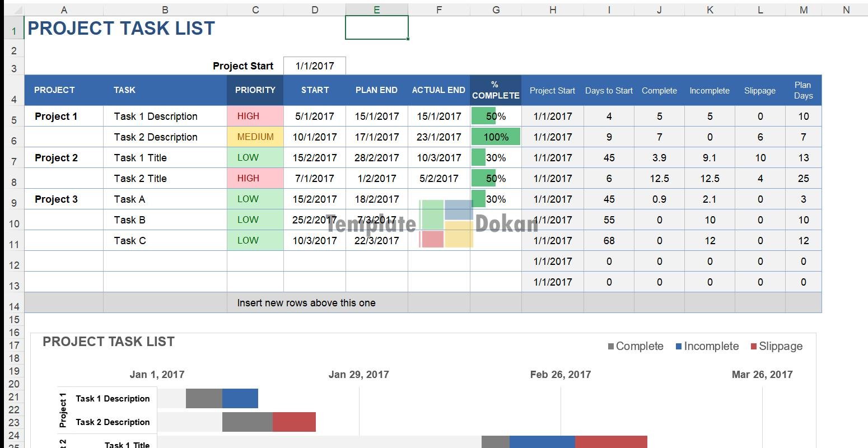Click the PROJECT TASK LIST title cell
This screenshot has height=448, width=868.
[121, 29]
